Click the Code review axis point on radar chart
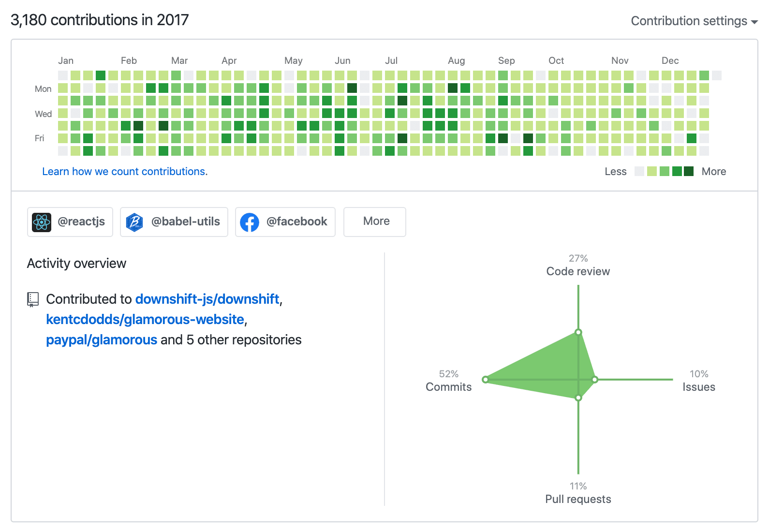The height and width of the screenshot is (532, 769). (x=578, y=332)
